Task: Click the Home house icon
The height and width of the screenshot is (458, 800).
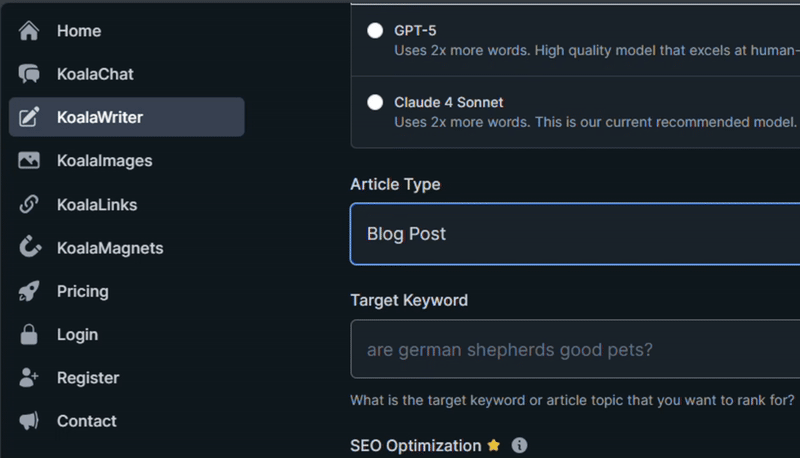Action: pos(29,31)
